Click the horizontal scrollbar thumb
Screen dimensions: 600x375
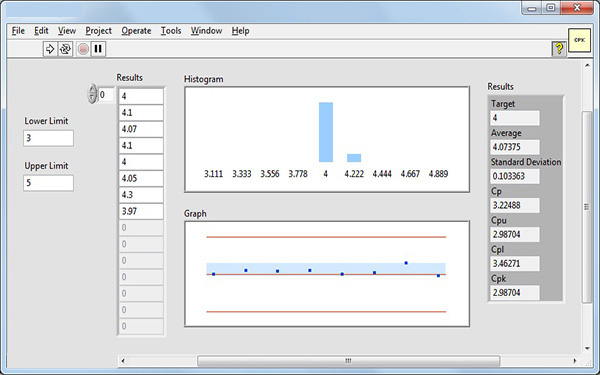(x=348, y=360)
